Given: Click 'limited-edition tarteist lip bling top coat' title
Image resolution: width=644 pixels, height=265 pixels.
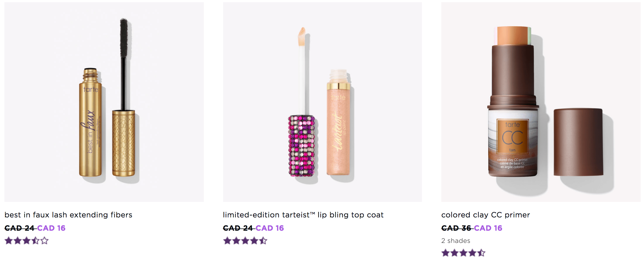Looking at the screenshot, I should point(303,215).
